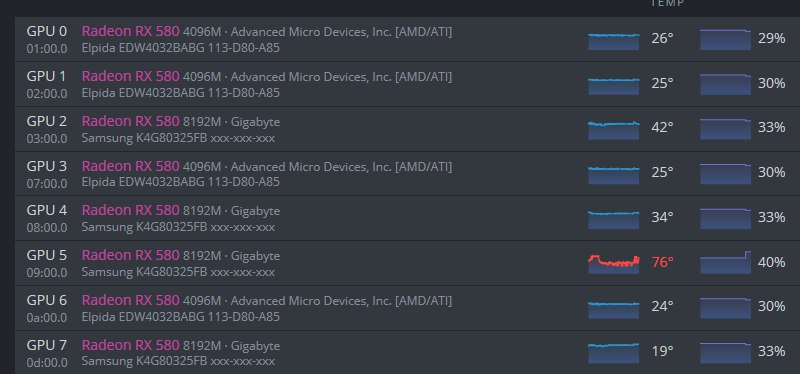This screenshot has width=800, height=374.
Task: Click the TEMP column header
Action: tap(667, 3)
